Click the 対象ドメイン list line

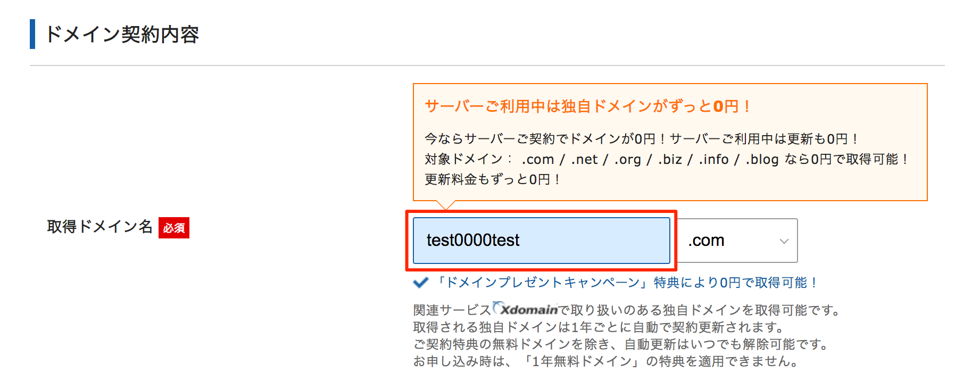666,159
